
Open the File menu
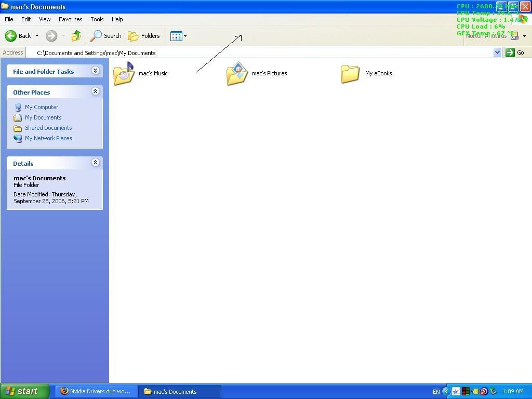pos(9,19)
